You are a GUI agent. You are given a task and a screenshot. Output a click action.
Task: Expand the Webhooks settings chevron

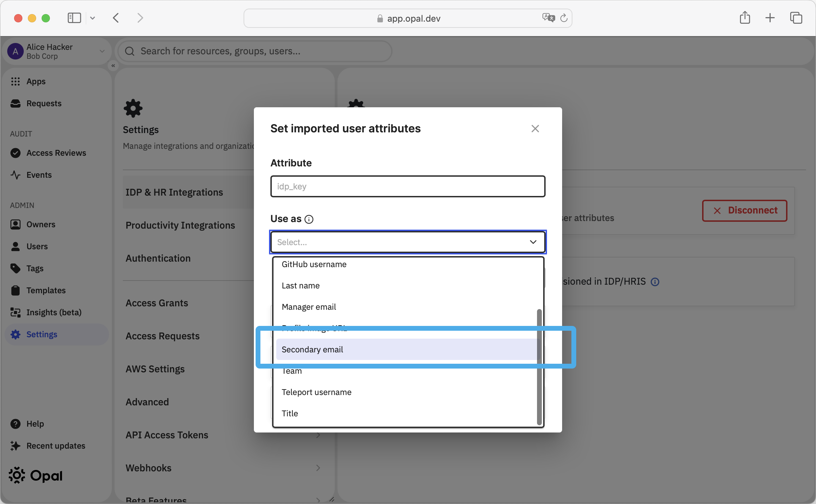pos(318,468)
